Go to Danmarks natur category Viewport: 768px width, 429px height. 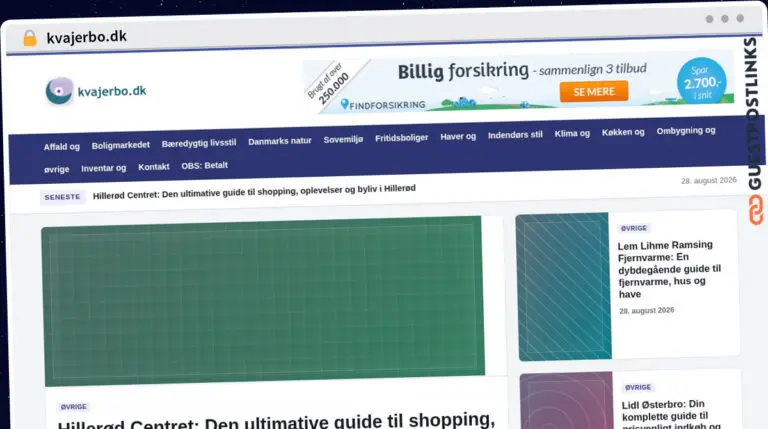(280, 141)
